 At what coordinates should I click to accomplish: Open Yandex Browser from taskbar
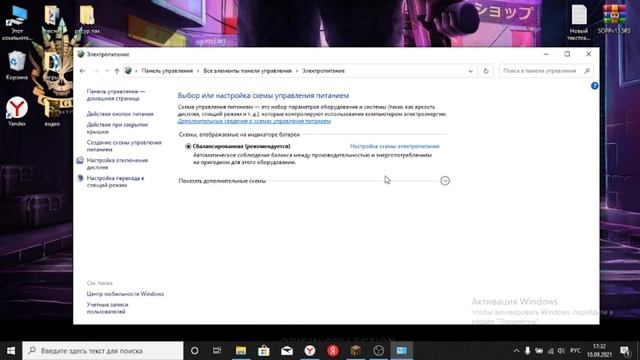point(310,351)
